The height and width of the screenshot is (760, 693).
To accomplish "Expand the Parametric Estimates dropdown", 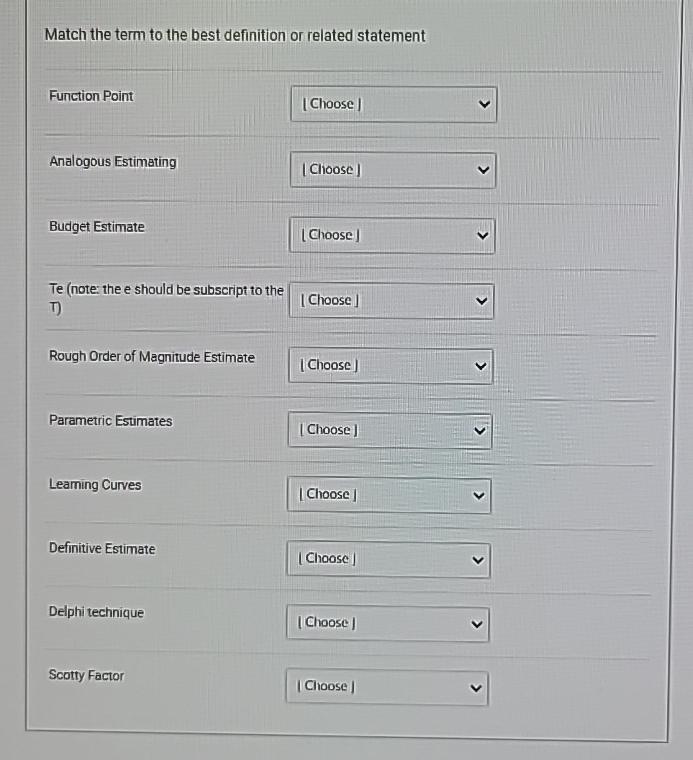I will tap(390, 430).
